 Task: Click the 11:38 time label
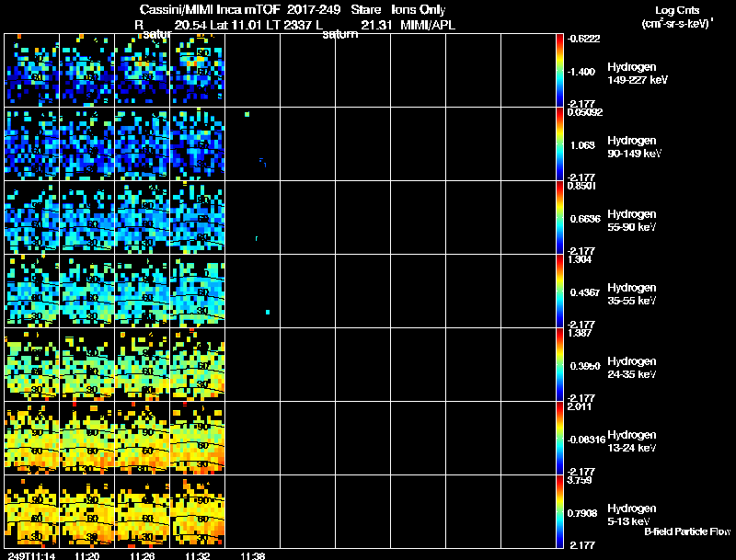(x=252, y=555)
